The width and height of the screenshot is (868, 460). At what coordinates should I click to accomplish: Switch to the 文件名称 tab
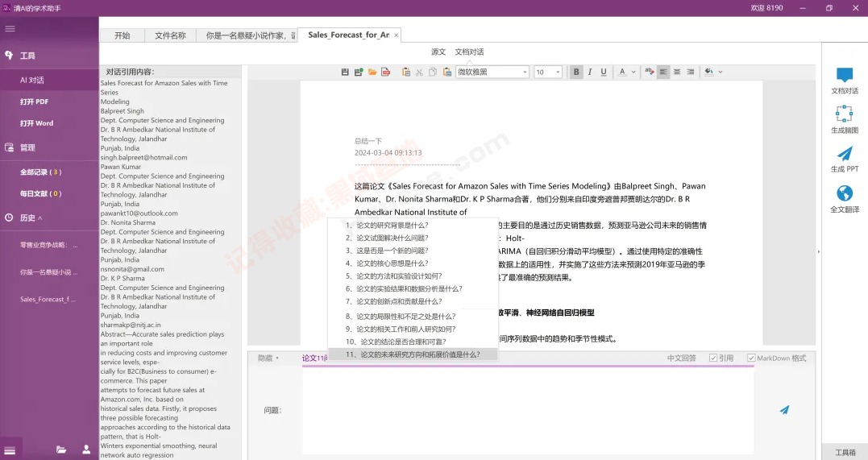[x=171, y=35]
